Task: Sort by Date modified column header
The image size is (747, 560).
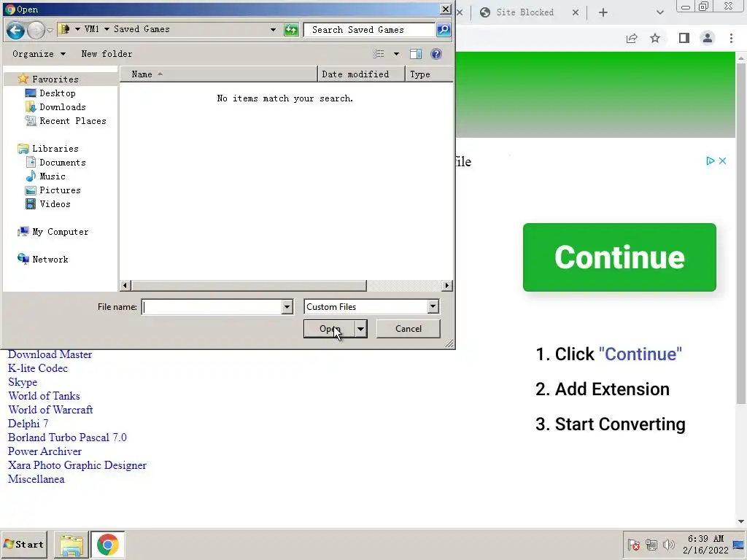Action: 361,74
